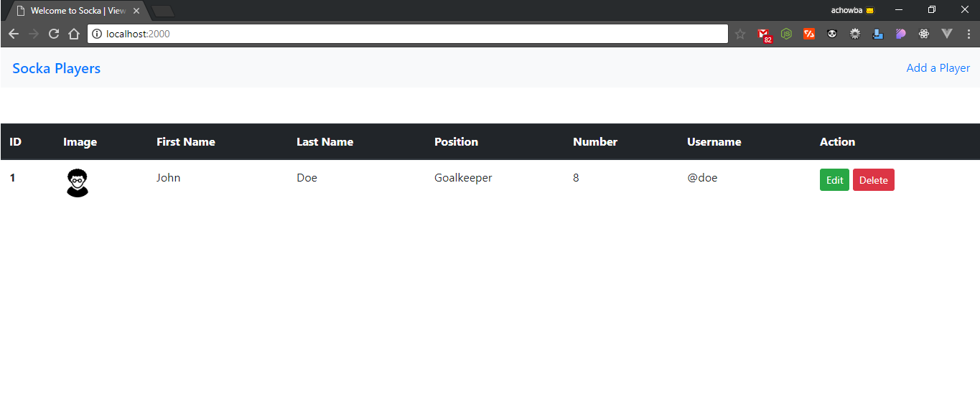Image resolution: width=980 pixels, height=409 pixels.
Task: Open the browser home page
Action: point(73,34)
